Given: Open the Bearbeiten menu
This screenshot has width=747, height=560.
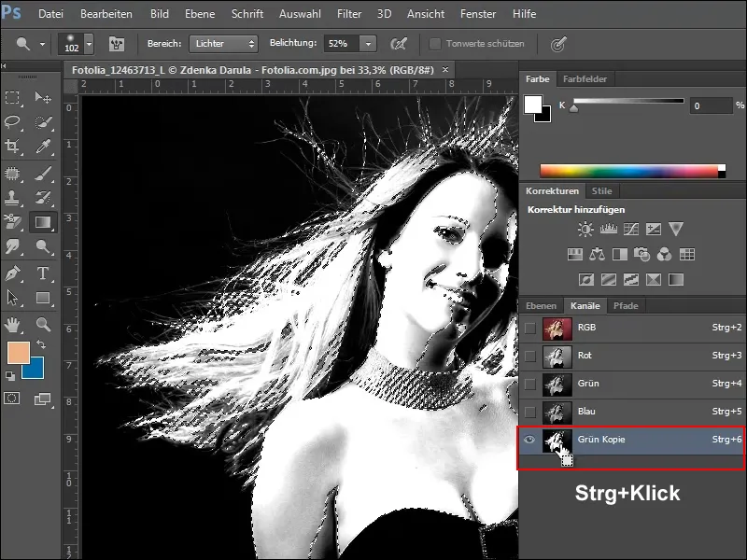Looking at the screenshot, I should (106, 14).
